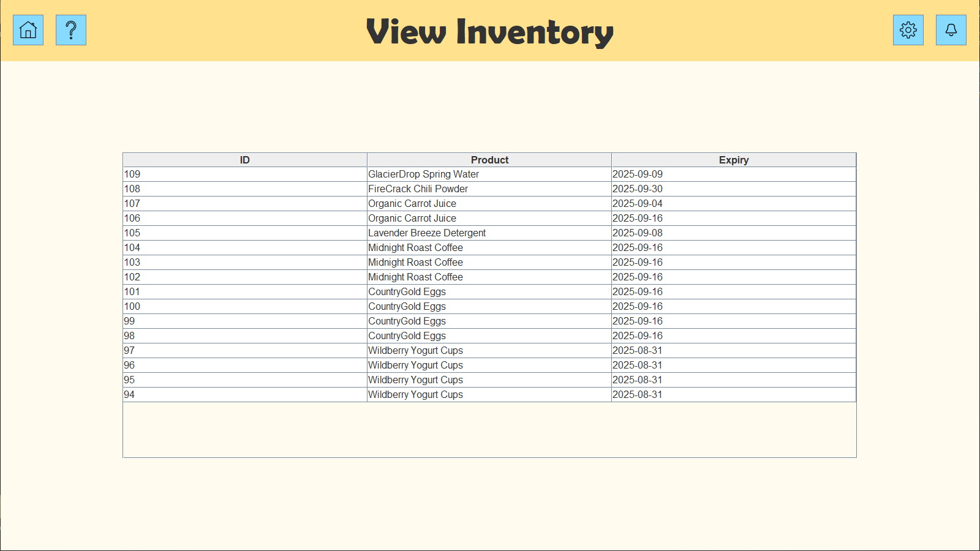980x551 pixels.
Task: Select Organic Carrot Juice in row 106
Action: 489,219
